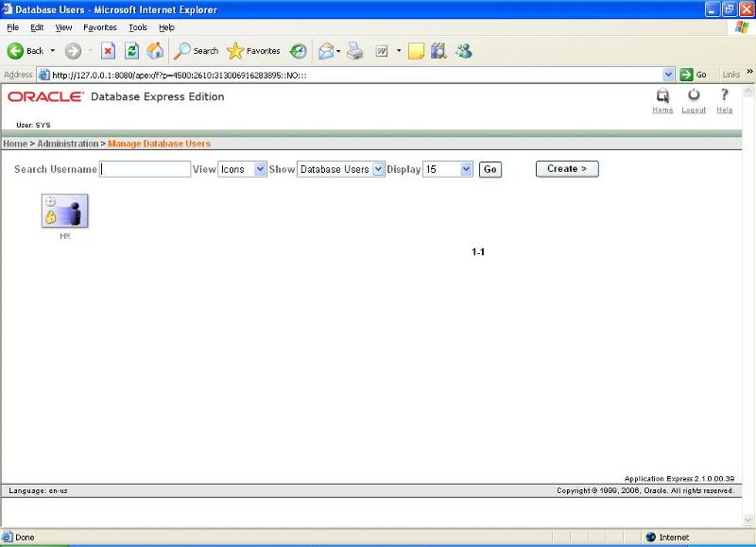Click the Help question mark icon
This screenshot has width=756, height=547.
point(724,94)
